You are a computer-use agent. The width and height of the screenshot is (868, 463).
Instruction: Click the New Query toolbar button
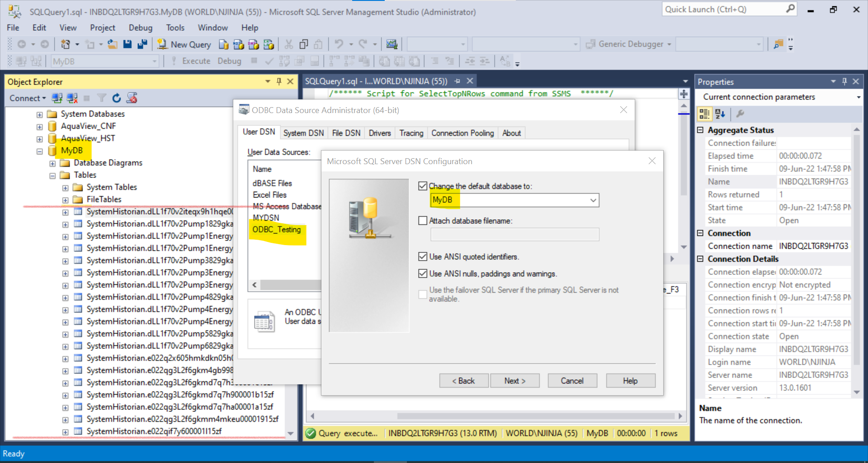[x=184, y=44]
